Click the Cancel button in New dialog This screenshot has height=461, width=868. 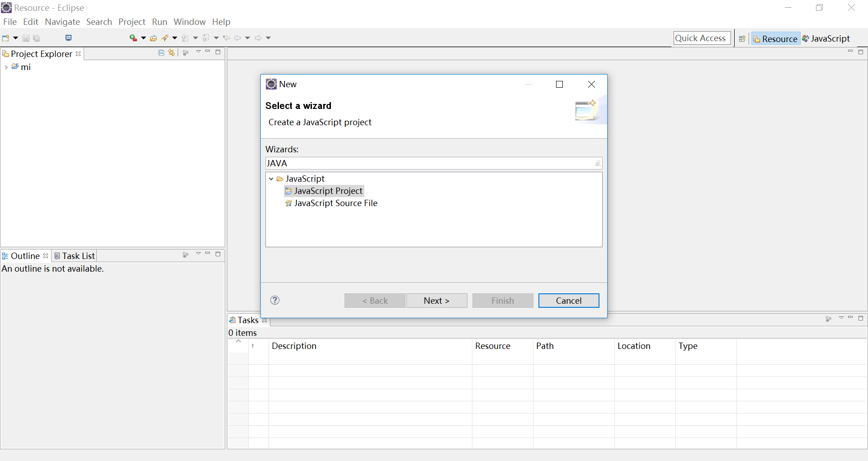point(569,301)
